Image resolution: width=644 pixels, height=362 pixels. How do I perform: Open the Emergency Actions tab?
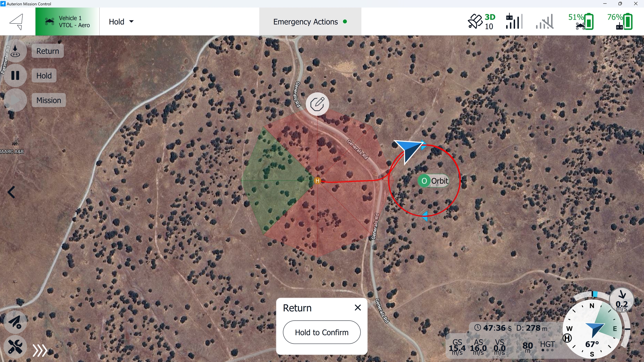click(310, 22)
